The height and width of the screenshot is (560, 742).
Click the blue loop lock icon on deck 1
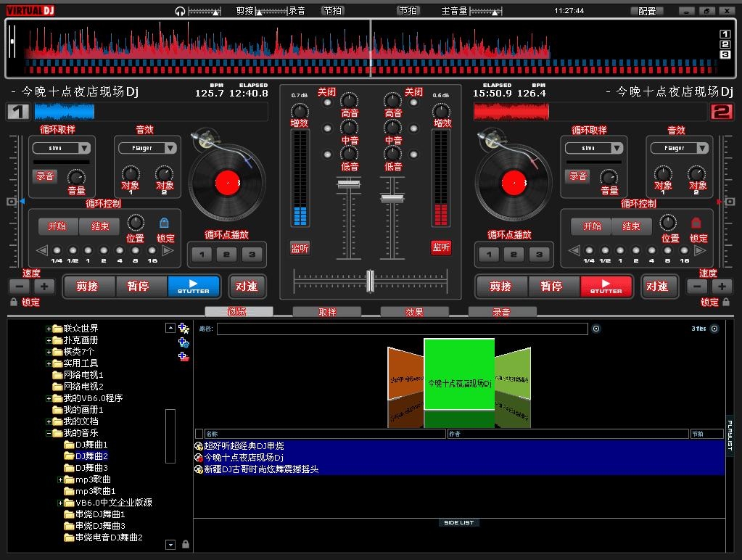pos(164,223)
